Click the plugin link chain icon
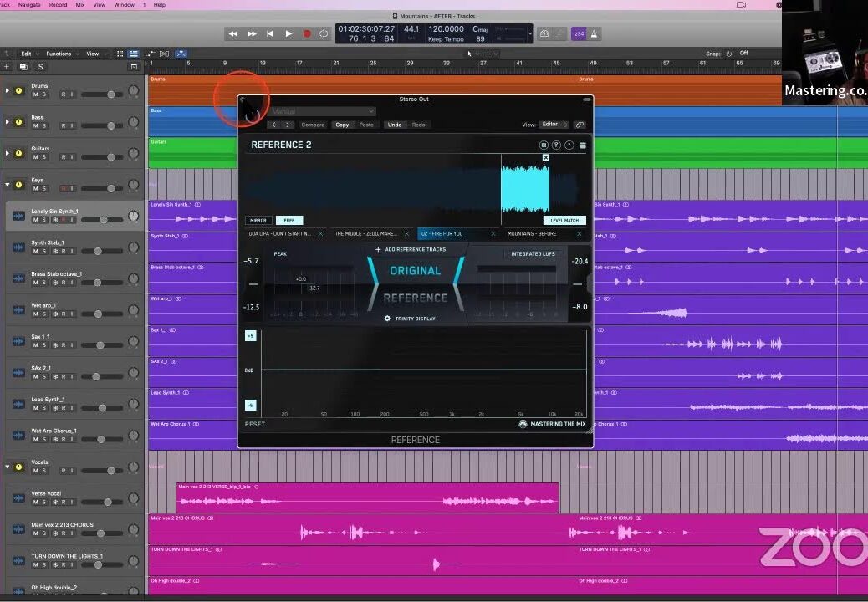The image size is (868, 602). (580, 125)
